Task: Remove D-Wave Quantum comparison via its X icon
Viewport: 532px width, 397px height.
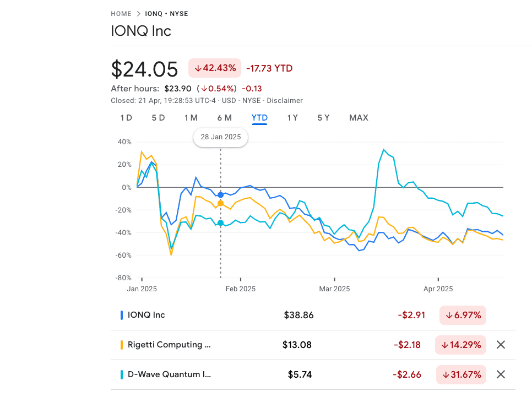Action: tap(501, 374)
